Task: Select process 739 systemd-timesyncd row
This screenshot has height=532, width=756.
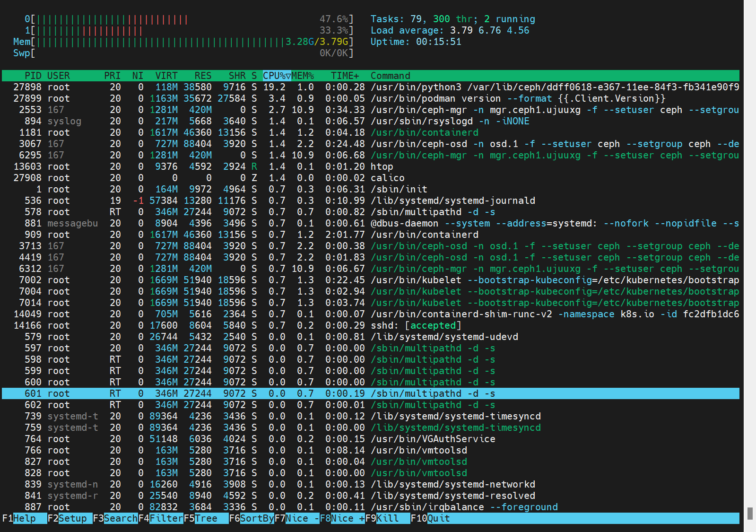Action: pos(371,416)
